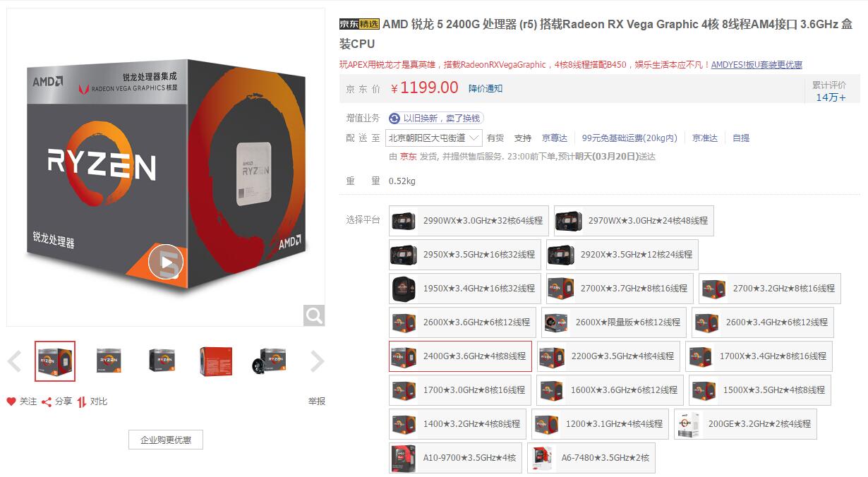Screen dimensions: 868x477
Task: Play the product video on the main image
Action: point(166,262)
